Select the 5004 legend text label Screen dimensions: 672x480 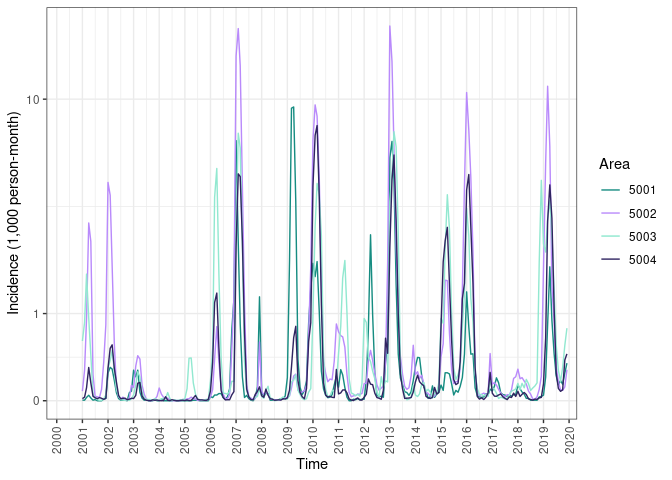[643, 261]
